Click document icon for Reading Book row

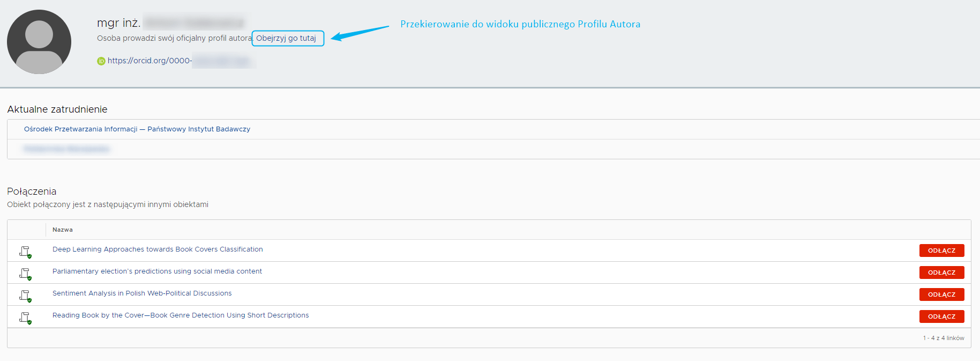click(25, 317)
